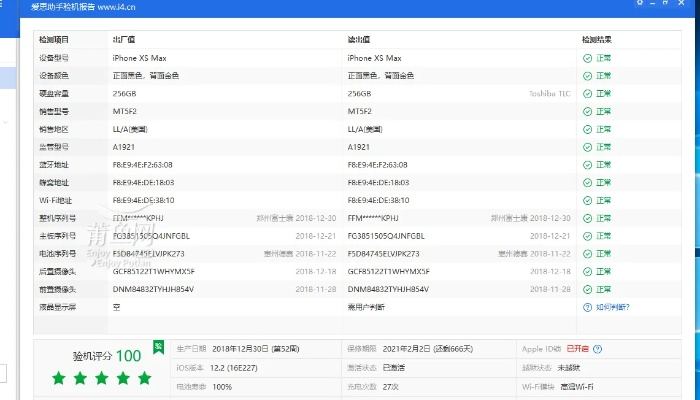
Task: Click the activation status 已激活
Action: tap(394, 368)
